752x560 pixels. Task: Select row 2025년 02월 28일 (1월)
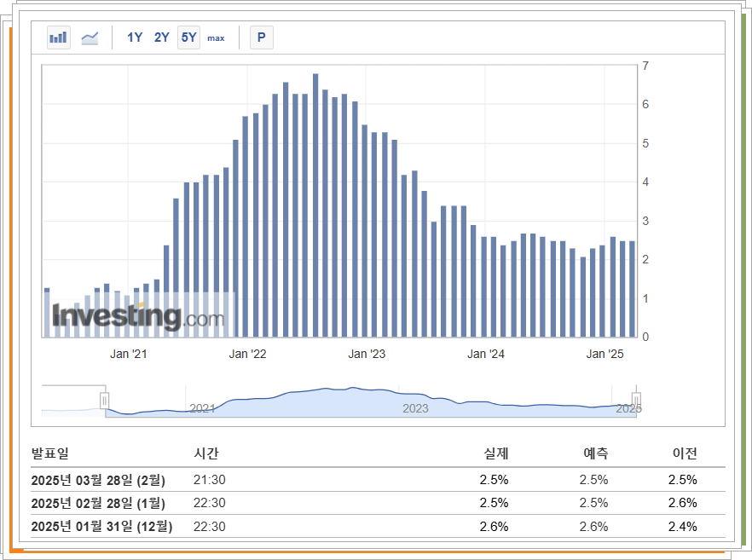(x=378, y=503)
